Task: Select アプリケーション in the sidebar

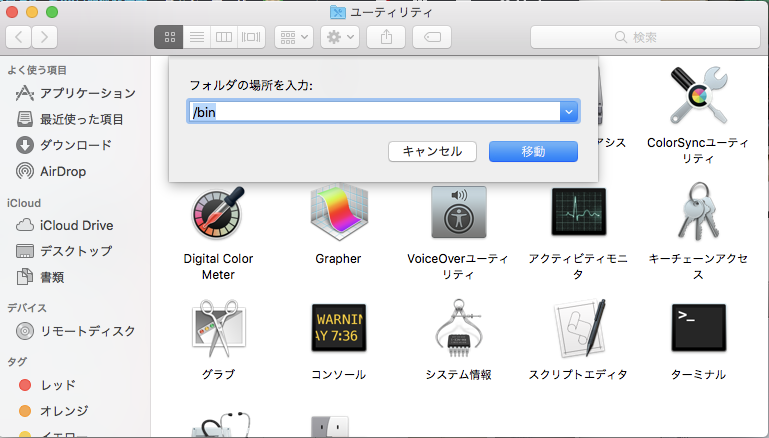Action: tap(76, 93)
